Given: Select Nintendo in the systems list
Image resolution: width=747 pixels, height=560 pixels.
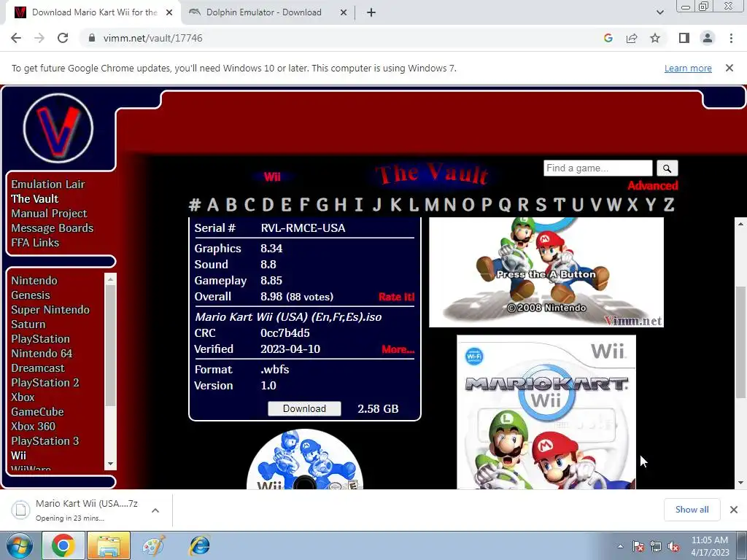Looking at the screenshot, I should coord(34,281).
